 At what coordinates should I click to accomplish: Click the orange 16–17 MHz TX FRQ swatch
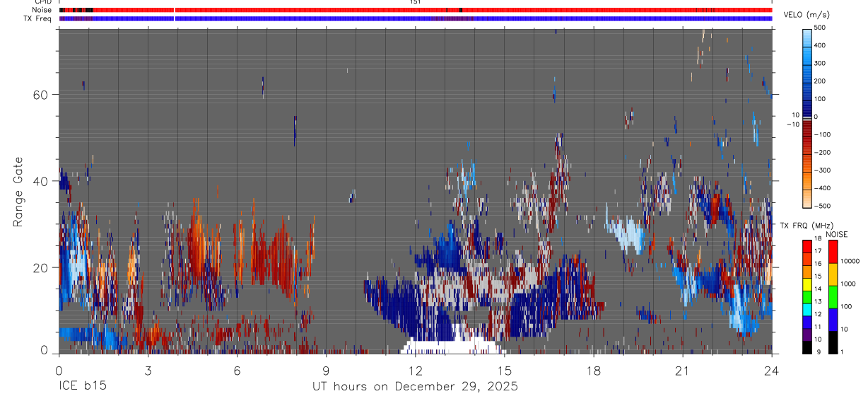pos(807,258)
